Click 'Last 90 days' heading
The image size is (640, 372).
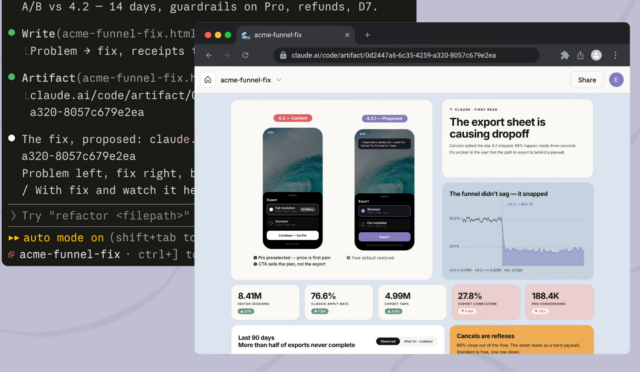[256, 338]
